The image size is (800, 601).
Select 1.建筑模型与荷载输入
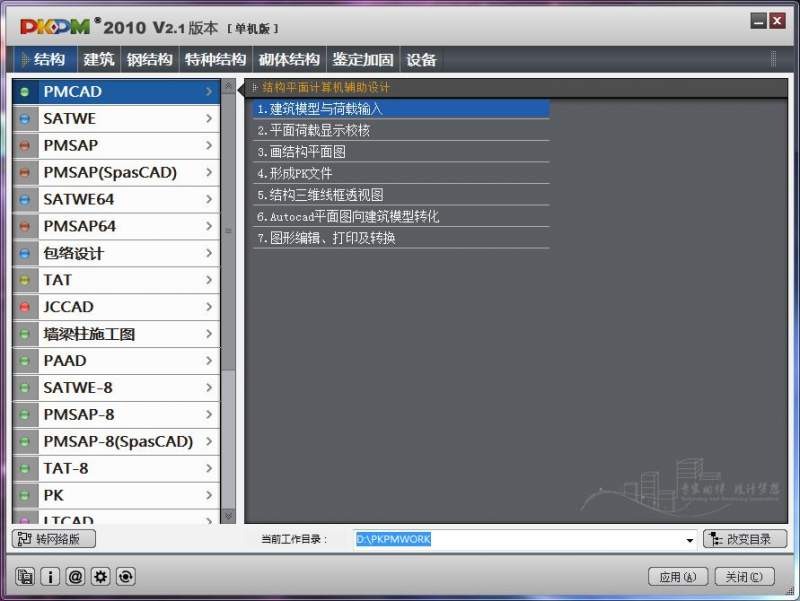(401, 109)
